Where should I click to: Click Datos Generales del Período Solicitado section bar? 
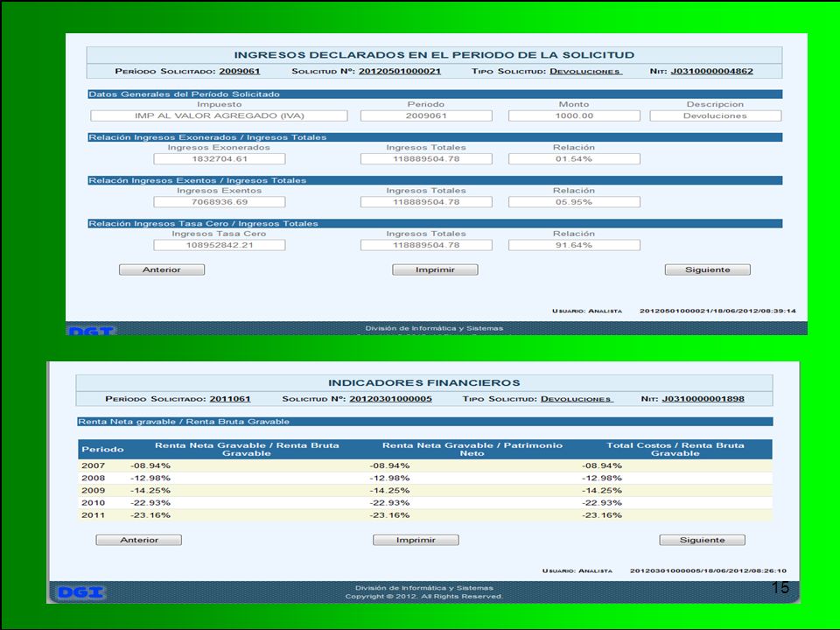pyautogui.click(x=435, y=94)
